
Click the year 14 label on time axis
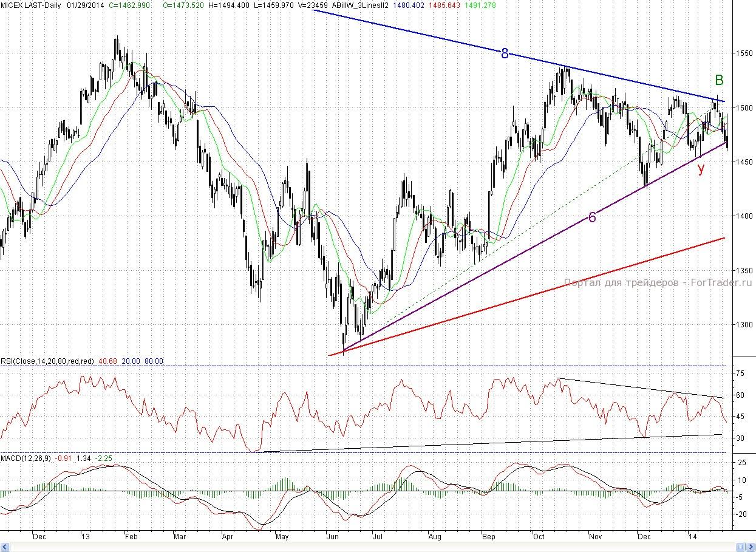(x=692, y=537)
